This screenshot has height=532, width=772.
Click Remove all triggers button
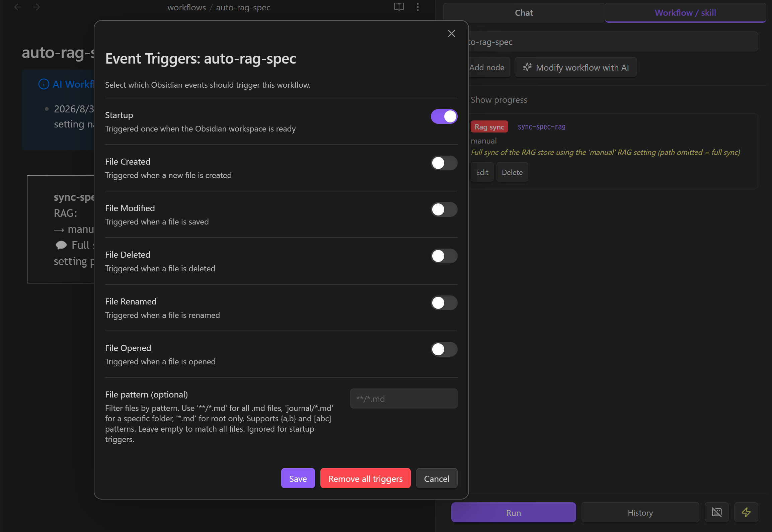tap(366, 478)
